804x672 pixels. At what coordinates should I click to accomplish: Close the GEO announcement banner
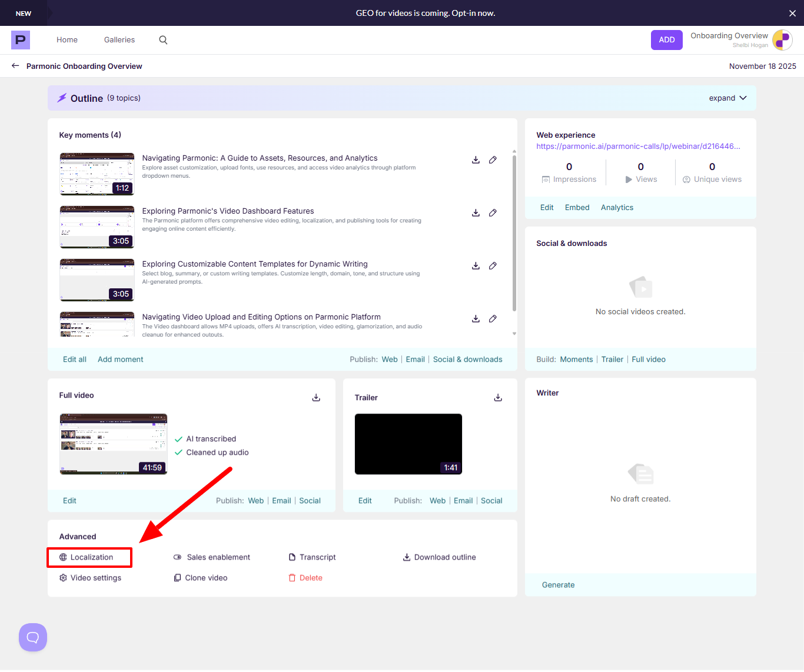[792, 13]
